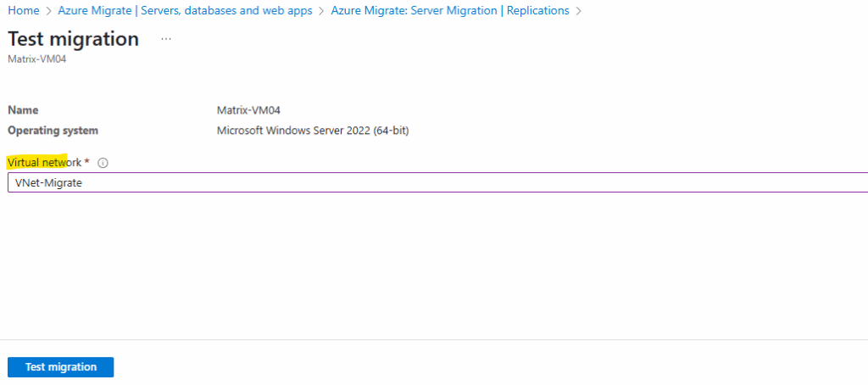Click the Matrix-VM04 value beside Name
Viewport: 868px width, 385px height.
247,110
